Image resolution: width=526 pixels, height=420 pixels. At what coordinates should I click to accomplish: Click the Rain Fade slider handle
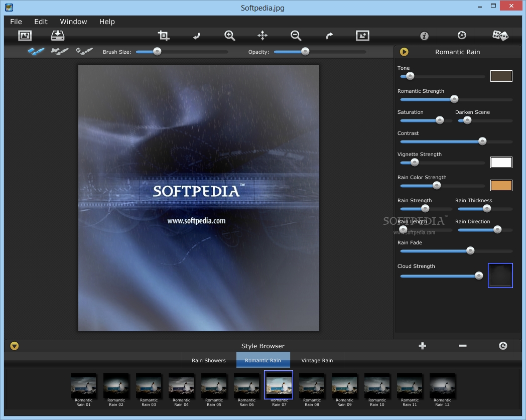(x=470, y=250)
